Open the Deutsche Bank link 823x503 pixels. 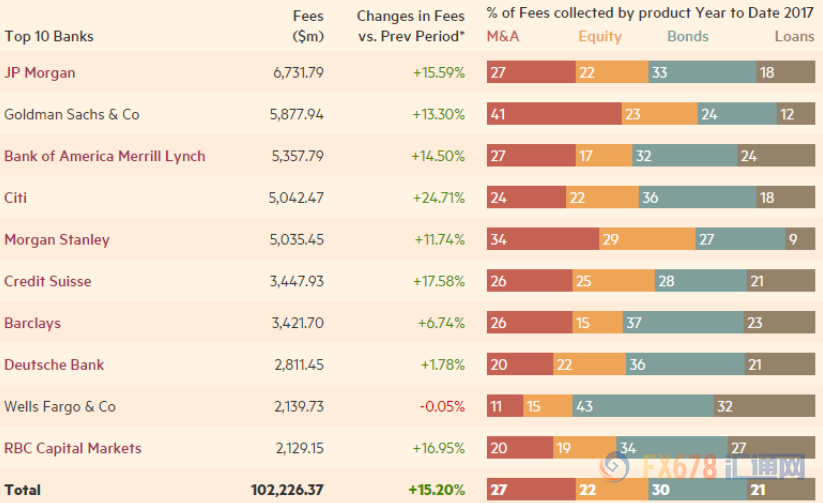coord(54,364)
